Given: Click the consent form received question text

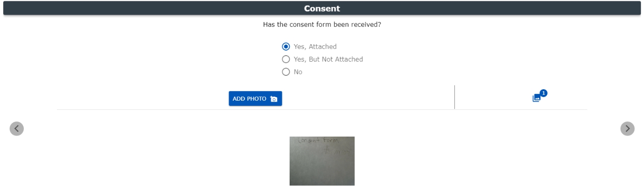Looking at the screenshot, I should click(322, 24).
